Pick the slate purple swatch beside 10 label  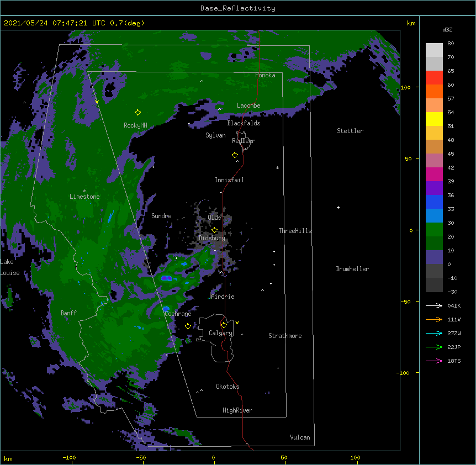pos(434,257)
